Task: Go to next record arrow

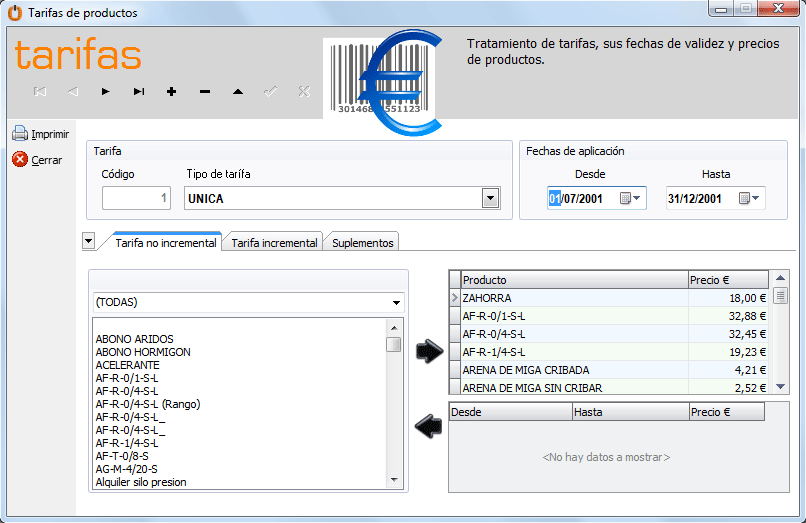Action: click(105, 92)
